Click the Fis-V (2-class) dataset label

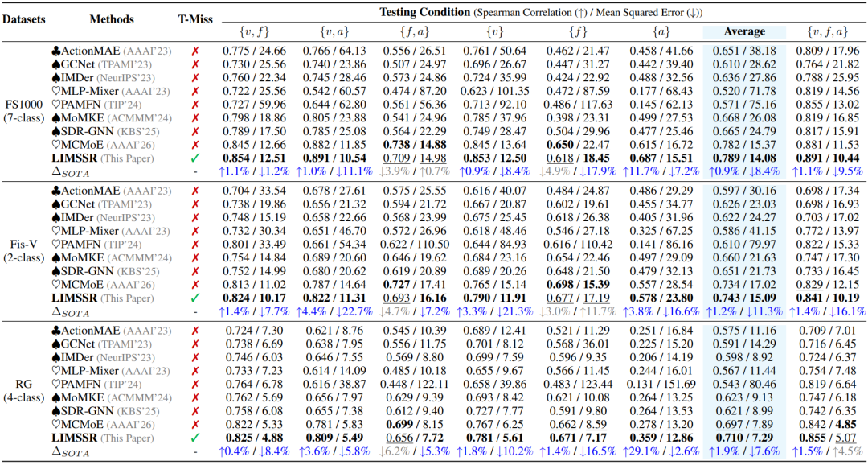23,250
